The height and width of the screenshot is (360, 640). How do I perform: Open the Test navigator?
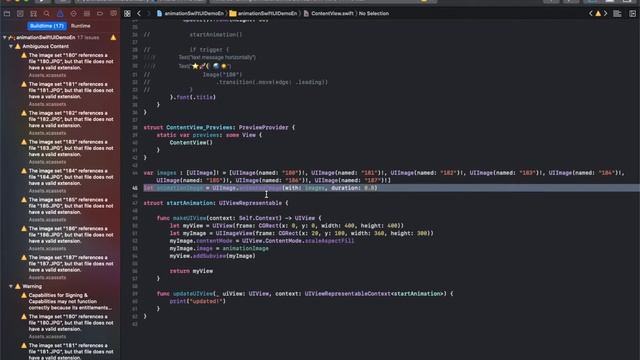(73, 13)
